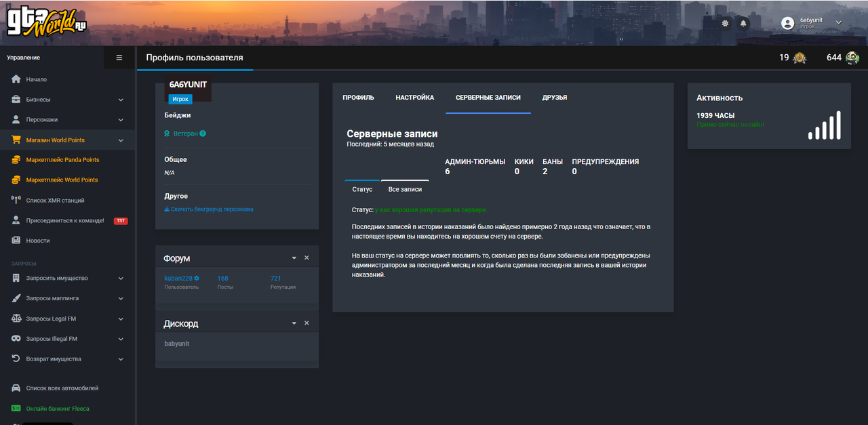Expand the Запросы Legal FM chevron
Screen dimensions: 868x425
(121, 319)
